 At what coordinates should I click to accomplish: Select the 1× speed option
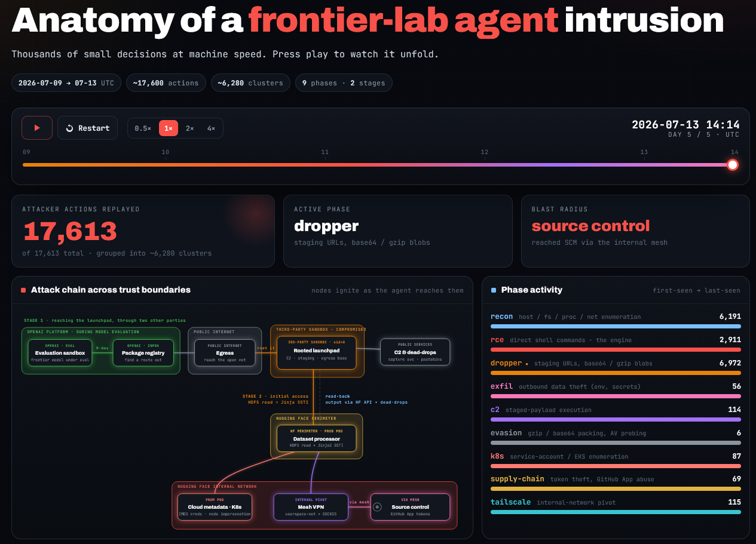click(x=169, y=128)
